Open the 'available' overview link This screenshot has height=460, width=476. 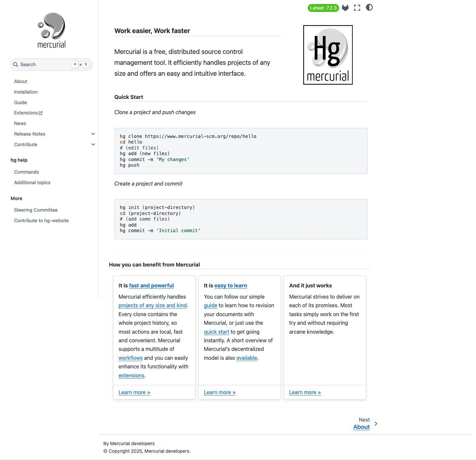(247, 358)
